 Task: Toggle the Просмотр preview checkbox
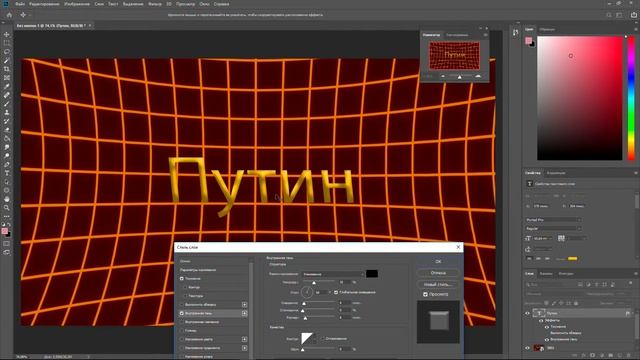[x=425, y=294]
